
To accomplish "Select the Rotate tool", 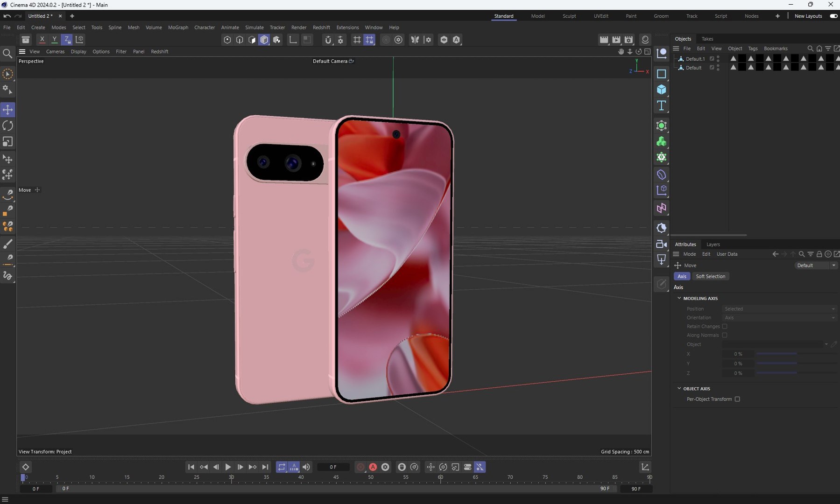I will click(x=8, y=126).
